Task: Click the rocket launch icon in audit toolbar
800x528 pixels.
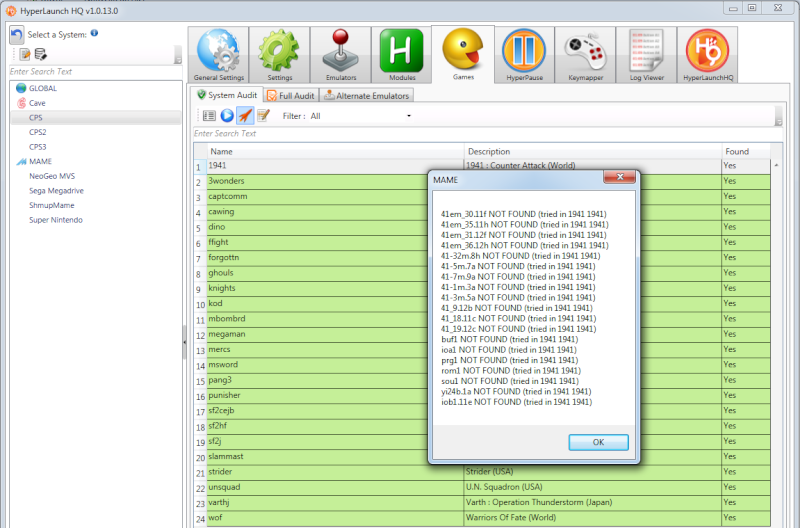Action: point(245,116)
